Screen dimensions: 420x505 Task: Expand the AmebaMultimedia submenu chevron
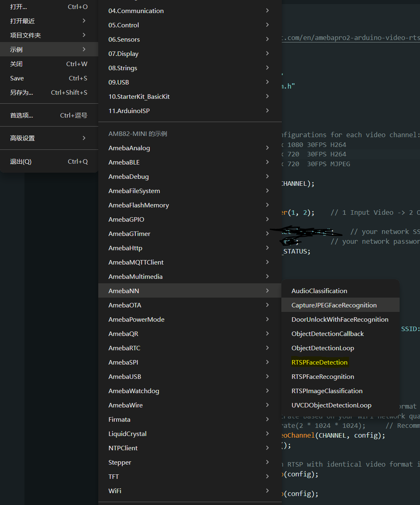[267, 276]
